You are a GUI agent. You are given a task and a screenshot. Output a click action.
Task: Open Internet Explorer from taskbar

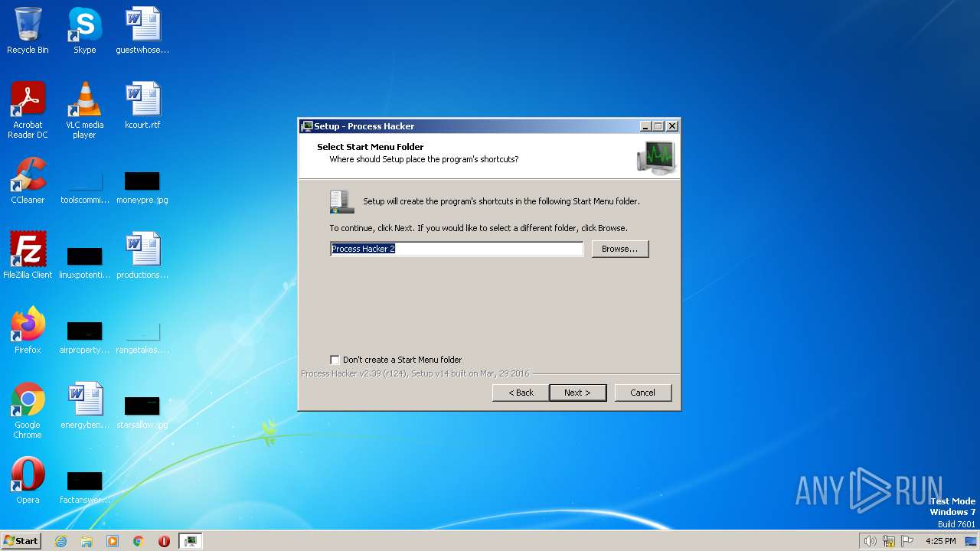tap(60, 541)
